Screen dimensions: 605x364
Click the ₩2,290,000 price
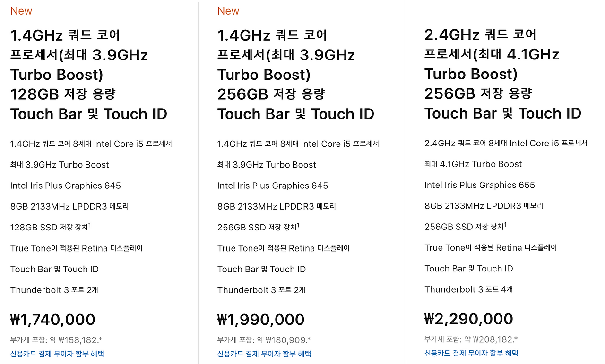click(469, 319)
